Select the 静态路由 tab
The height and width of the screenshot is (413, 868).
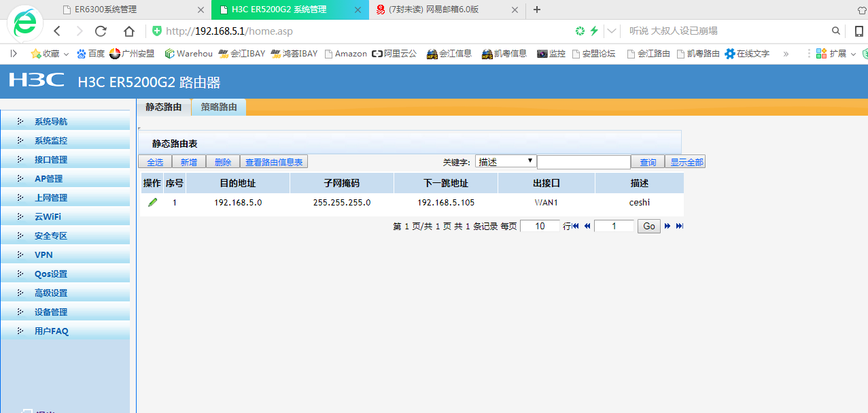coord(164,108)
